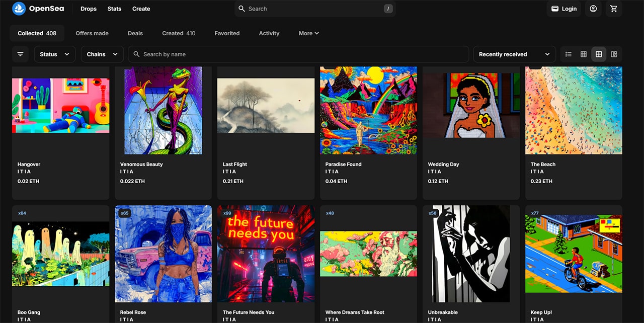Open the Recently received sort dropdown
Screen dimensions: 644x323
[514, 54]
